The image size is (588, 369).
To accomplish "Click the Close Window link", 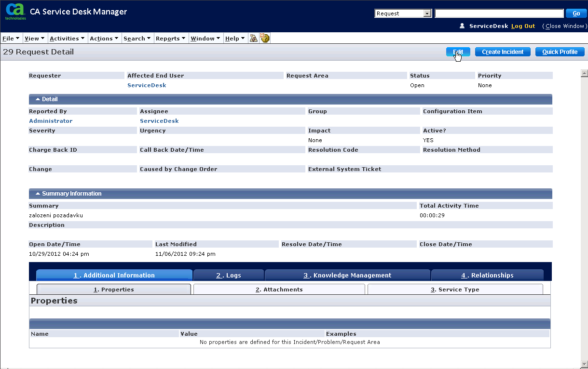I will (x=565, y=26).
